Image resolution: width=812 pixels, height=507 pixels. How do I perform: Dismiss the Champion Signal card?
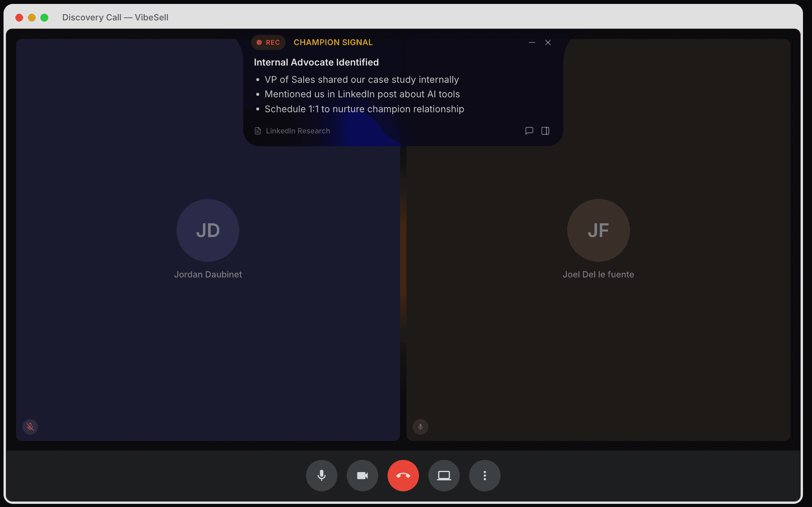tap(548, 42)
